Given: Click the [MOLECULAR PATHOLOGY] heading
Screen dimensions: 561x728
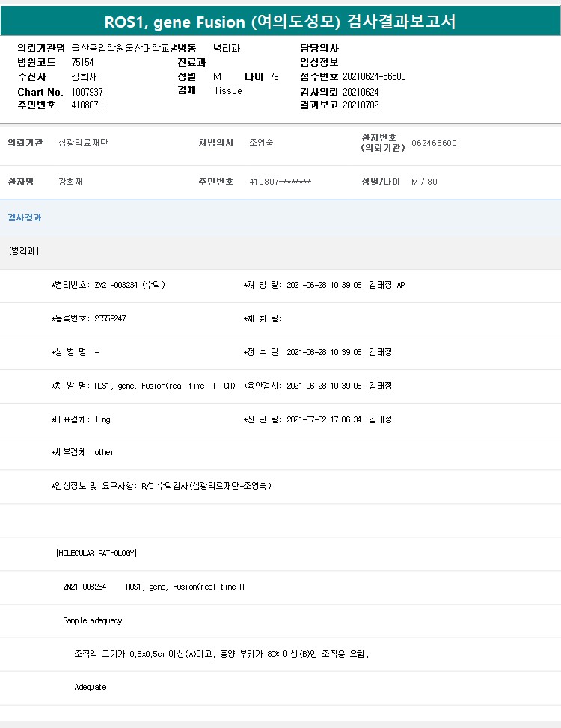Looking at the screenshot, I should [96, 553].
